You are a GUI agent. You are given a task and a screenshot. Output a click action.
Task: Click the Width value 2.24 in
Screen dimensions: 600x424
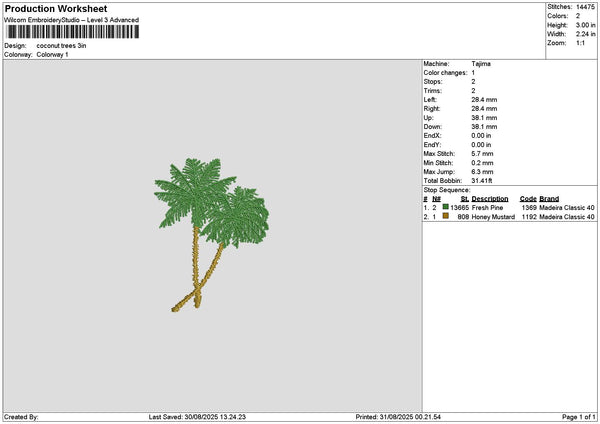pos(585,34)
